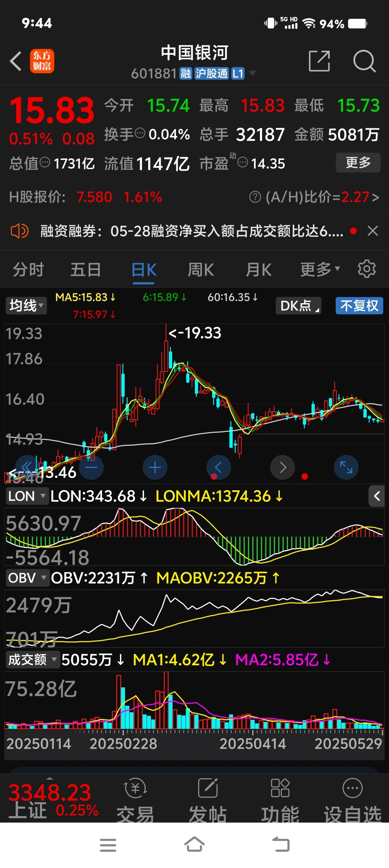Tap the 换手 info icon
The height and width of the screenshot is (868, 389).
click(140, 133)
